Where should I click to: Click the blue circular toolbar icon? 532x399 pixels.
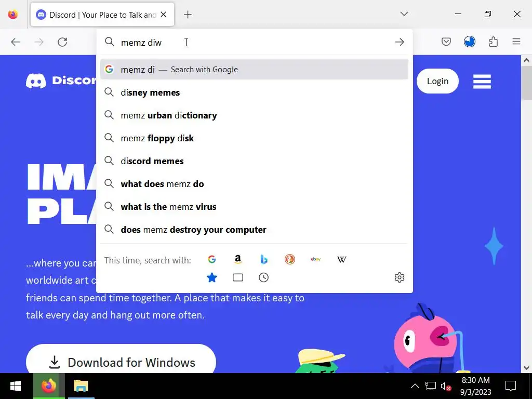[470, 42]
